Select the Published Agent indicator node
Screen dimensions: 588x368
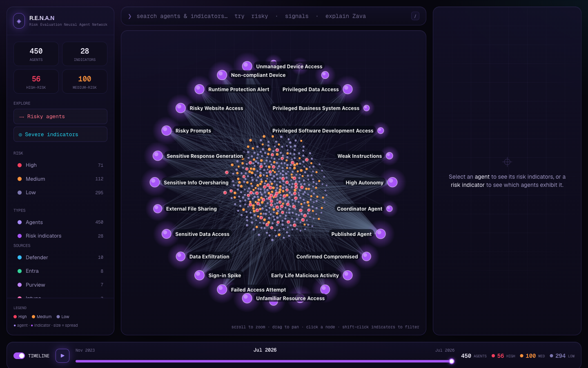tap(381, 234)
